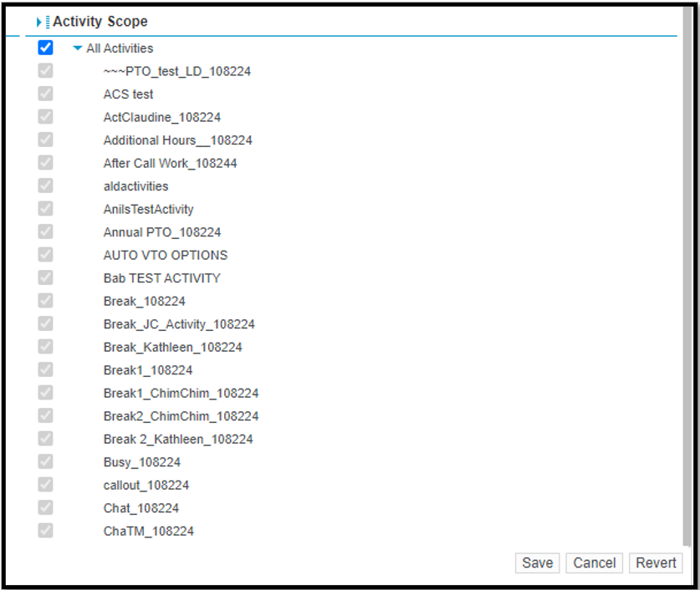Uncheck the All Activities checkbox

[45, 48]
